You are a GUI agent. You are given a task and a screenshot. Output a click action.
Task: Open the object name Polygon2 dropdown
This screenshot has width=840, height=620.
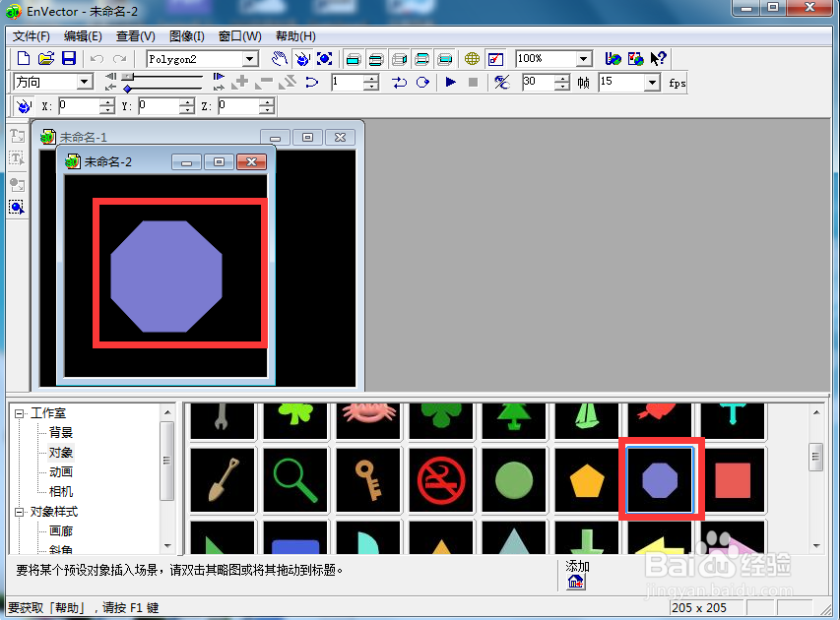pos(250,59)
